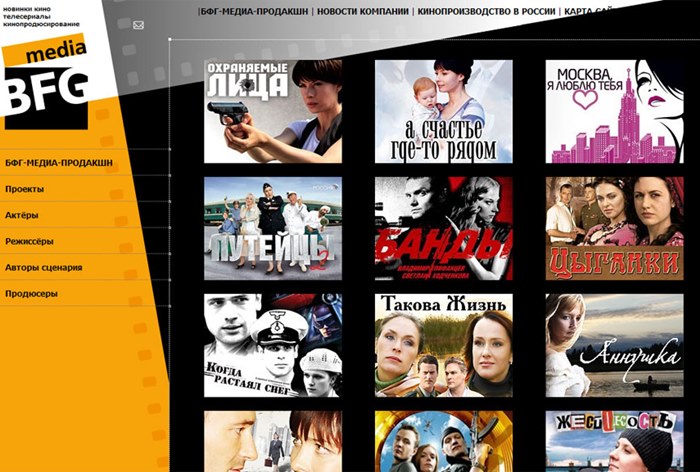Open БФГ-МЕДИА-ПРОДАКШН in top navigation

(254, 12)
